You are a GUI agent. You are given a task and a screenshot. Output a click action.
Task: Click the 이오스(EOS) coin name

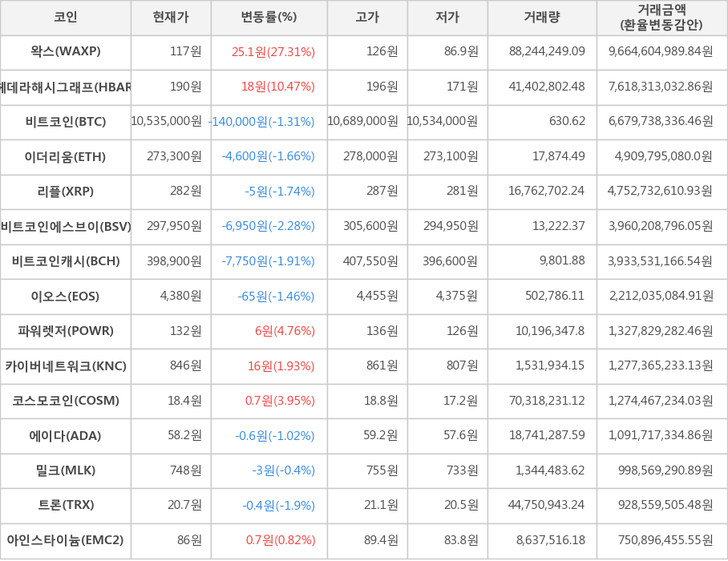coord(66,297)
